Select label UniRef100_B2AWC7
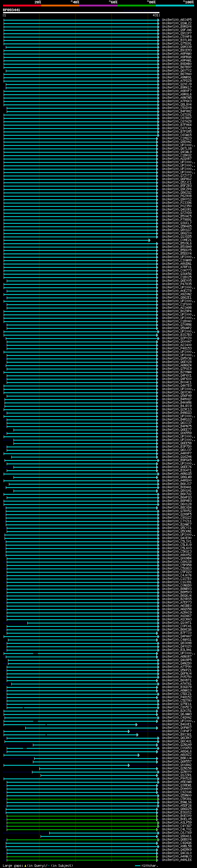This screenshot has height=868, width=197. [x=176, y=525]
